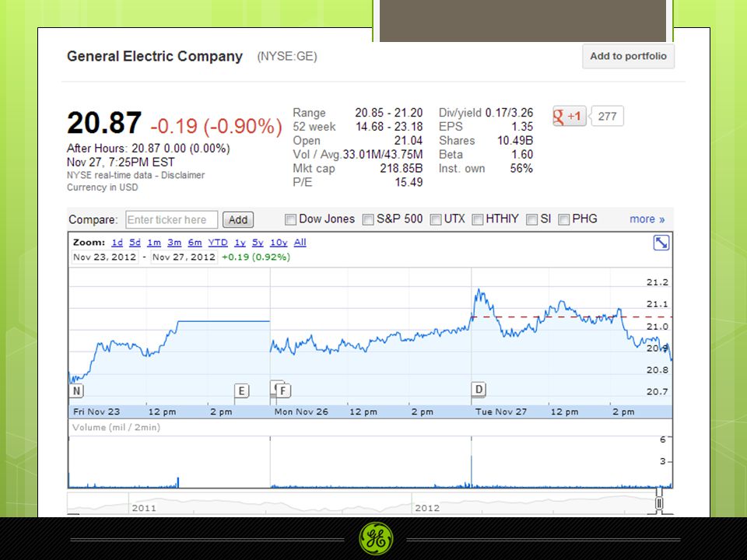Click the 277 plus-one count bubble

[x=607, y=116]
